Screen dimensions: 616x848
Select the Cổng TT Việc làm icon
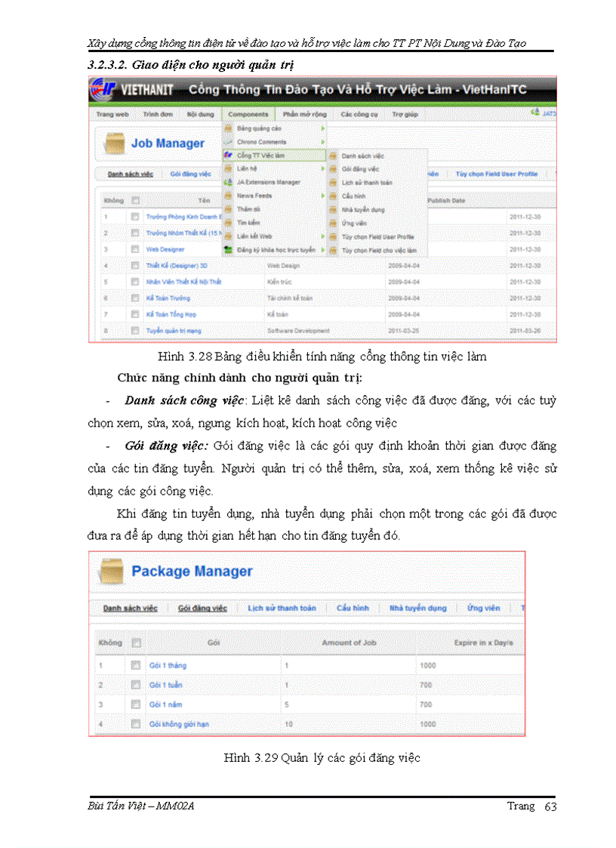[226, 154]
